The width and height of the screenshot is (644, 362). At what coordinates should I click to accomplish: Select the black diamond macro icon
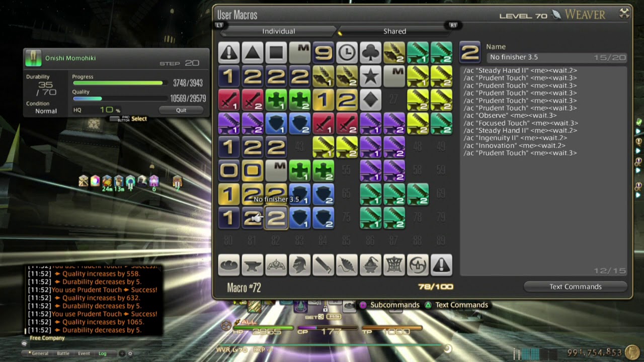pos(371,100)
